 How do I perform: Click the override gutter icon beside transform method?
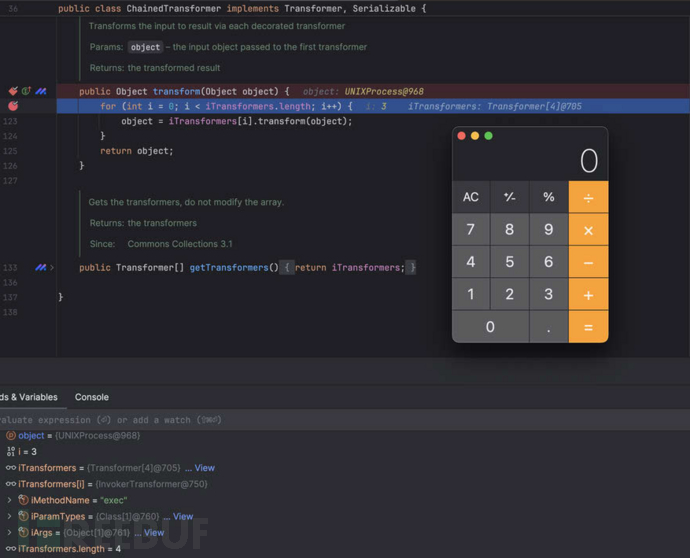pos(27,91)
